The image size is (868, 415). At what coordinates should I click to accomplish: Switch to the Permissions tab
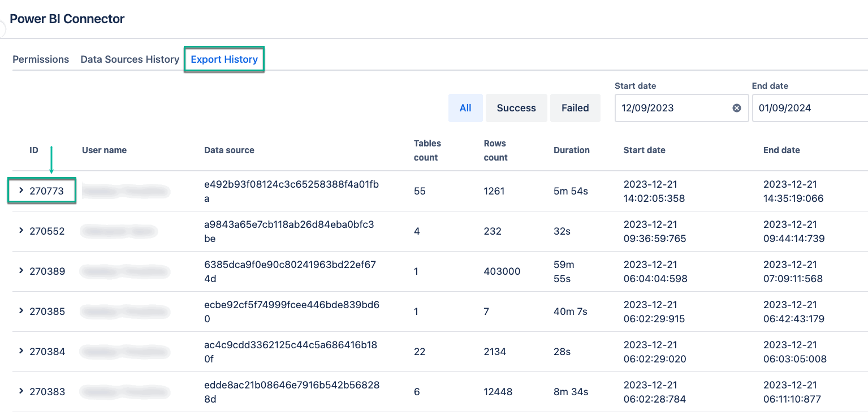point(41,59)
